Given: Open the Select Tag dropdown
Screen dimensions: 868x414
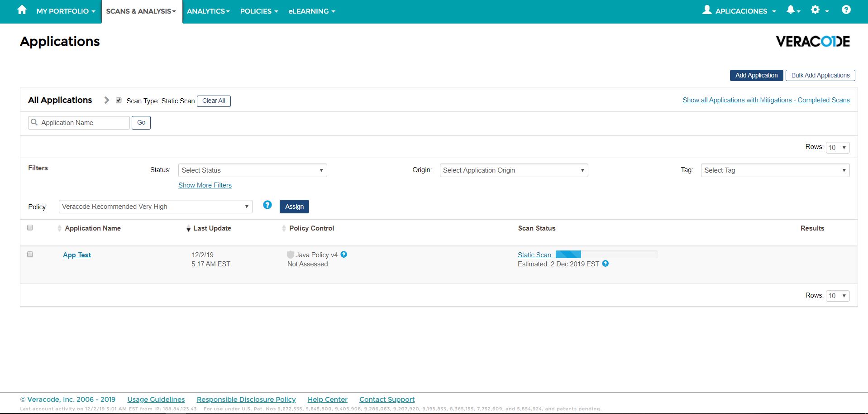Looking at the screenshot, I should tap(775, 170).
